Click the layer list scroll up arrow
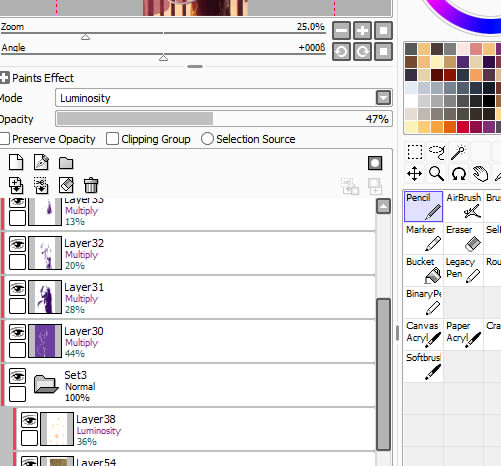This screenshot has width=501, height=466. coord(383,206)
